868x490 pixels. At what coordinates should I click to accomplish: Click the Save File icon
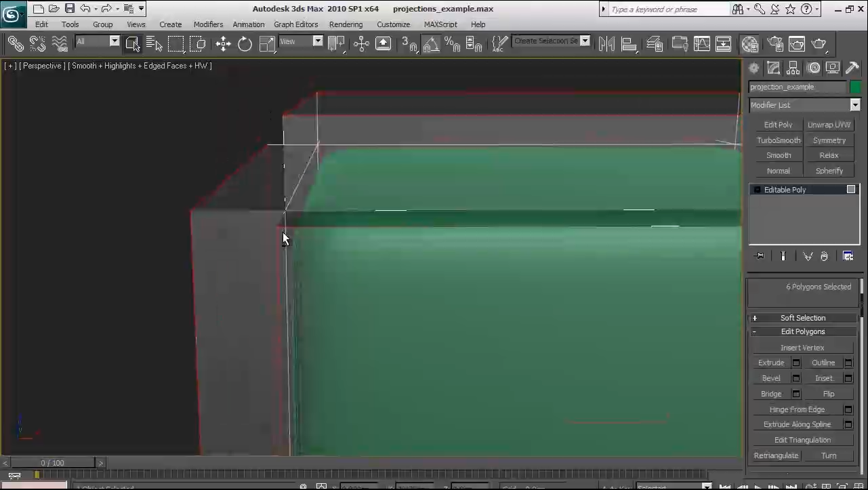point(70,9)
